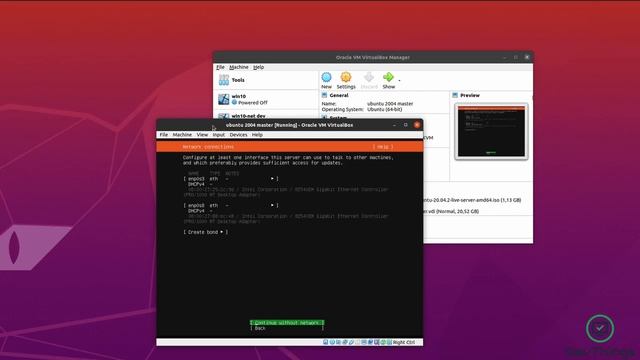The width and height of the screenshot is (640, 360).
Task: Open Machine menu in the running VM window
Action: tap(182, 134)
